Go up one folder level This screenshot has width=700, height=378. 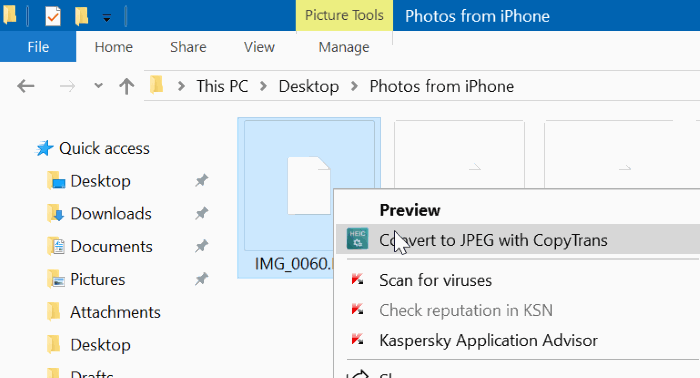[126, 86]
